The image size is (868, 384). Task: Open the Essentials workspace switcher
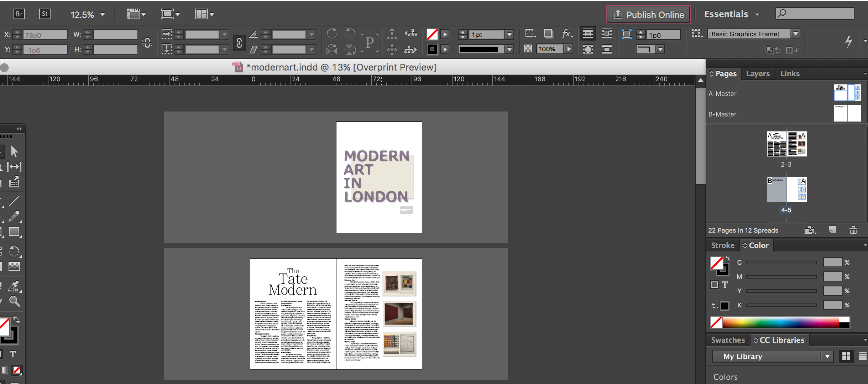[x=731, y=14]
